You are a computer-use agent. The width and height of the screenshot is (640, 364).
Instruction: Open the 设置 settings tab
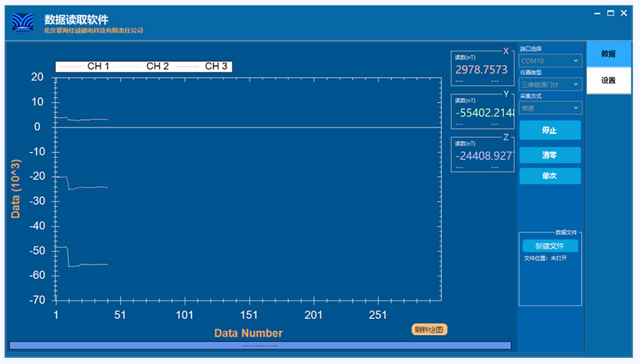pyautogui.click(x=608, y=81)
